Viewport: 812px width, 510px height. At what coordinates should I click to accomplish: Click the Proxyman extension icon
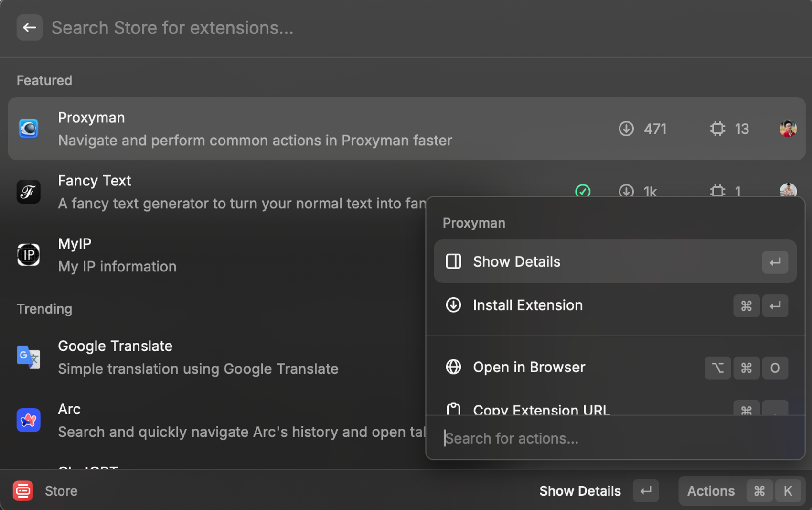point(29,129)
